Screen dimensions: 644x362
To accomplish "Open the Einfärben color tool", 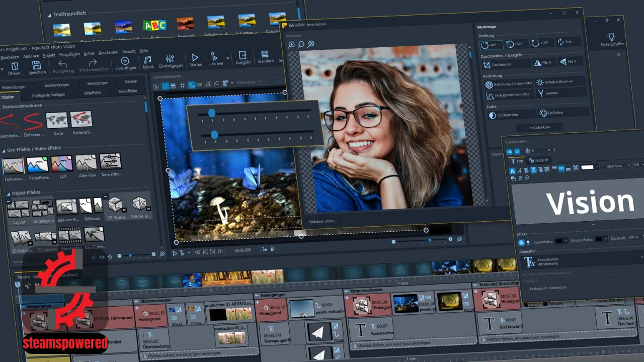I will (x=562, y=113).
